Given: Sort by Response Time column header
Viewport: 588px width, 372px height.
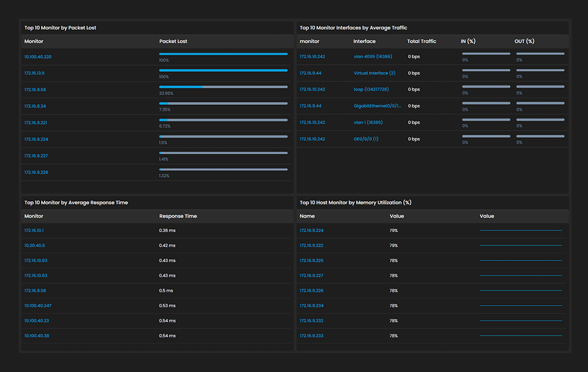Looking at the screenshot, I should 178,216.
